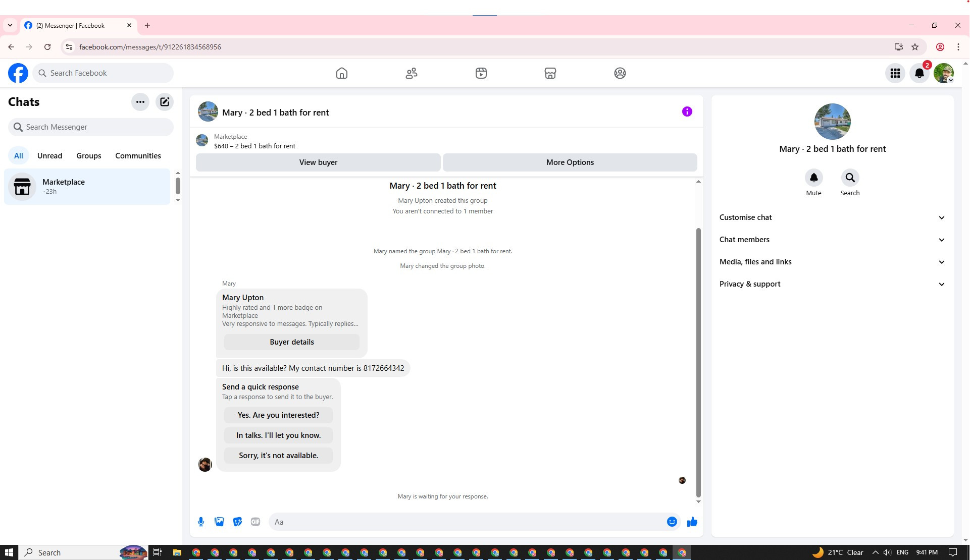Open the Windows notification center

tap(953, 552)
